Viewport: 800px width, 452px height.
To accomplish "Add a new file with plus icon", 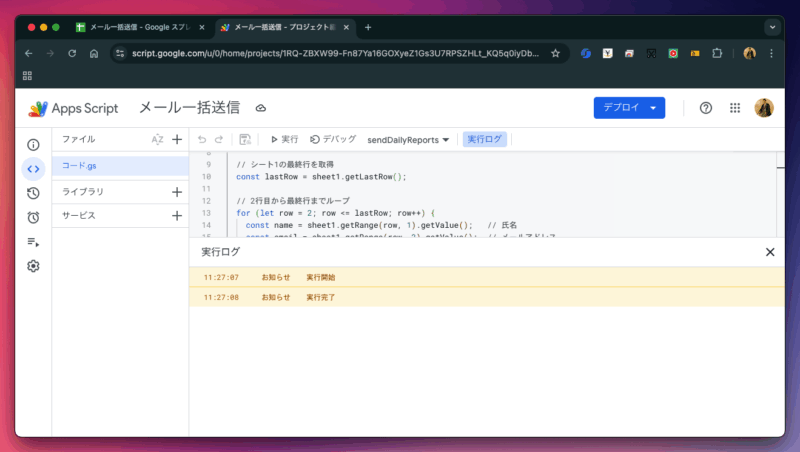I will click(177, 140).
